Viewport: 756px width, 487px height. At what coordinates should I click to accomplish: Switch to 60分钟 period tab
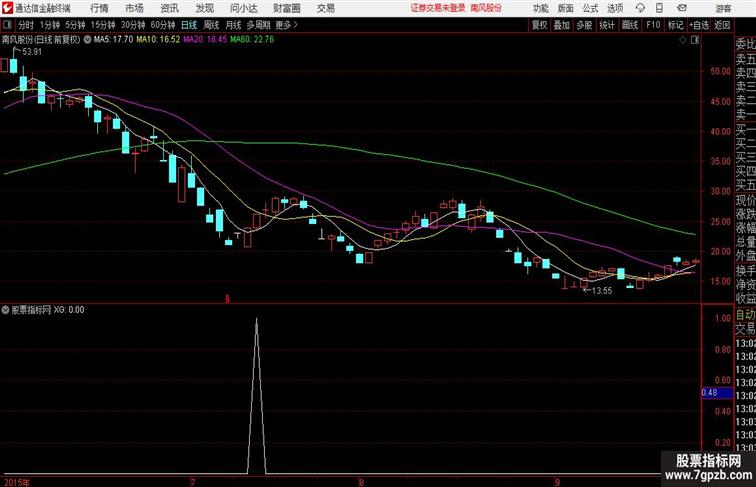pyautogui.click(x=163, y=25)
